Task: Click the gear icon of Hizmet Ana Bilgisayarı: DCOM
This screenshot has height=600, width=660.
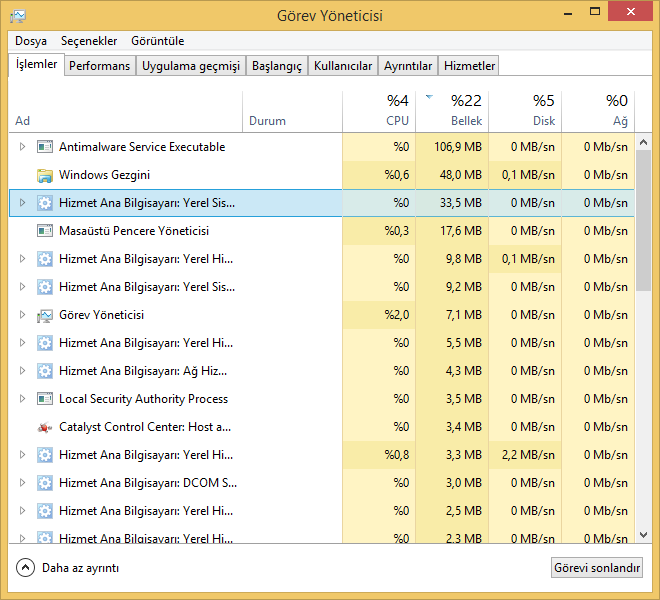Action: (x=45, y=483)
